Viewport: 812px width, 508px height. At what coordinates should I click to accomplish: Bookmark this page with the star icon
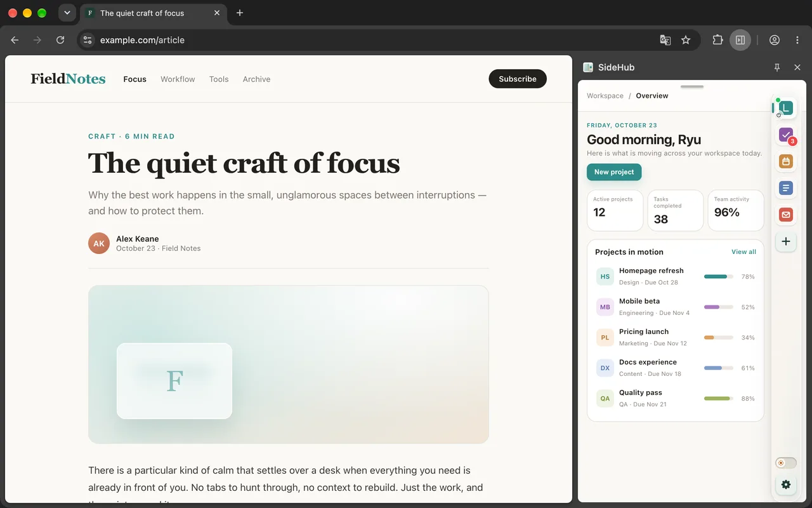(686, 40)
